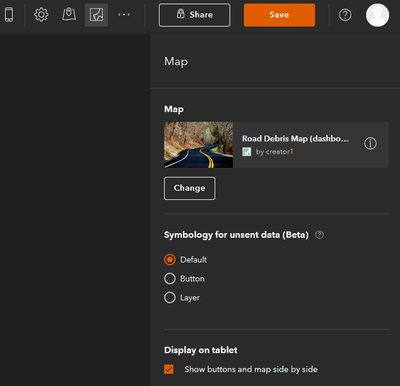400x386 pixels.
Task: Click the road map thumbnail
Action: (x=198, y=145)
